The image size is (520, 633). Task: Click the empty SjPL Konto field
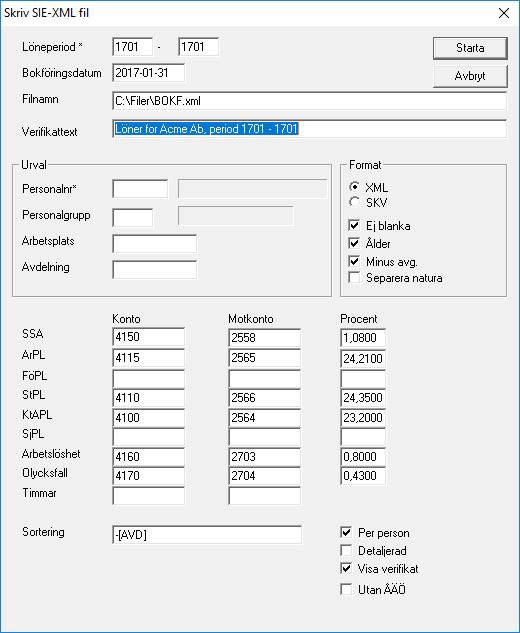[149, 437]
